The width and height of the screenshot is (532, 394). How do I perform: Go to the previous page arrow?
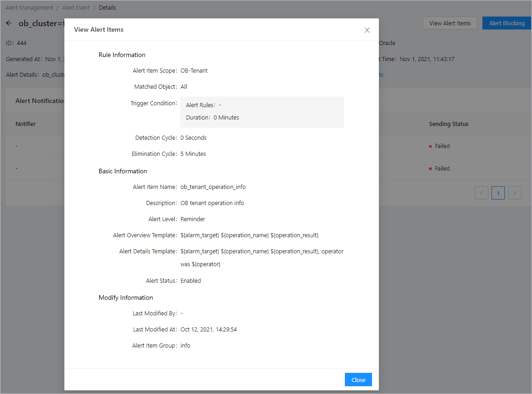[481, 193]
